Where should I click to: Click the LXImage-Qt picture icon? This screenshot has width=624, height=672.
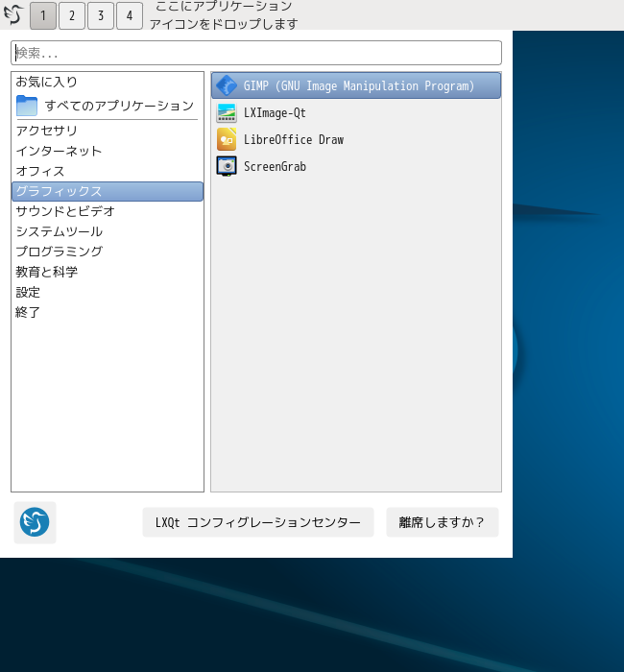pos(227,112)
